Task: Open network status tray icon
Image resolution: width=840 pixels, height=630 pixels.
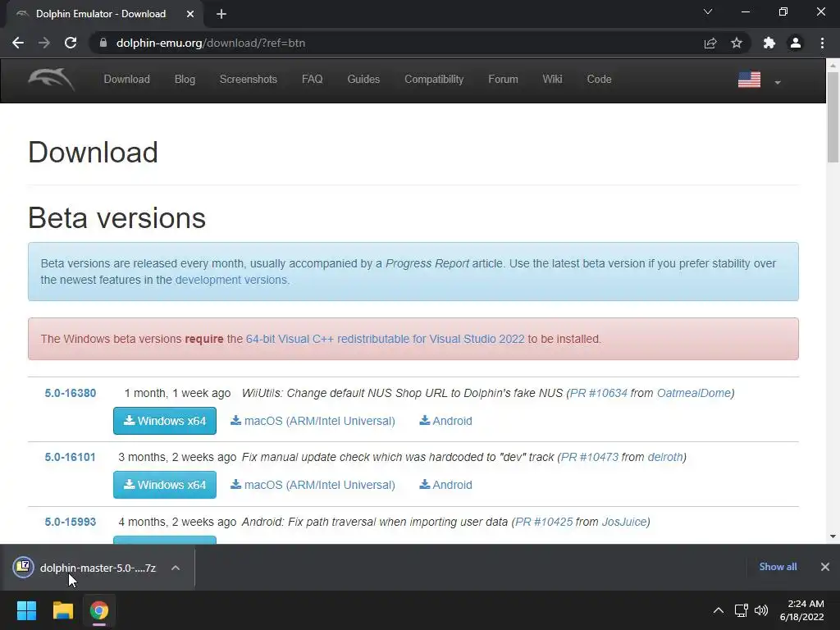Action: (x=742, y=610)
